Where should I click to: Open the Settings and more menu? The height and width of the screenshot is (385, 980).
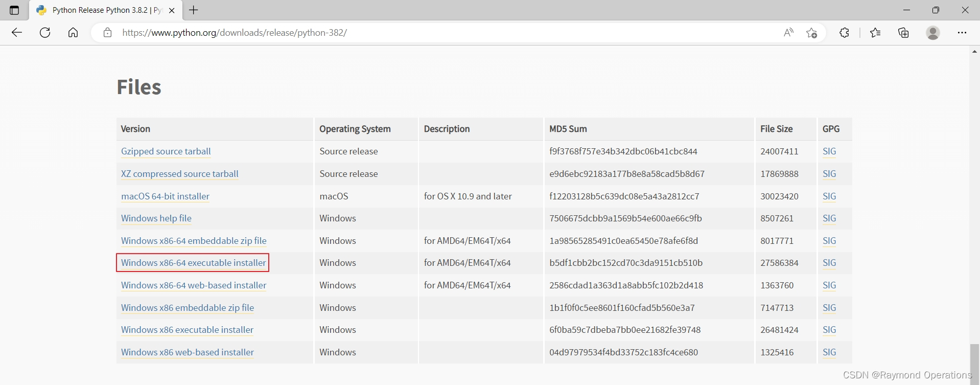point(962,33)
